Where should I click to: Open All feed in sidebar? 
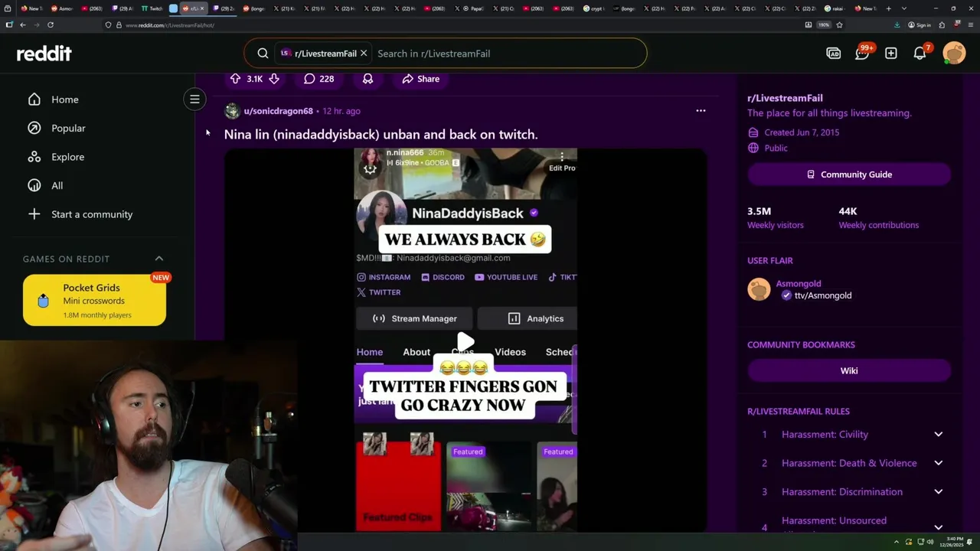[57, 185]
